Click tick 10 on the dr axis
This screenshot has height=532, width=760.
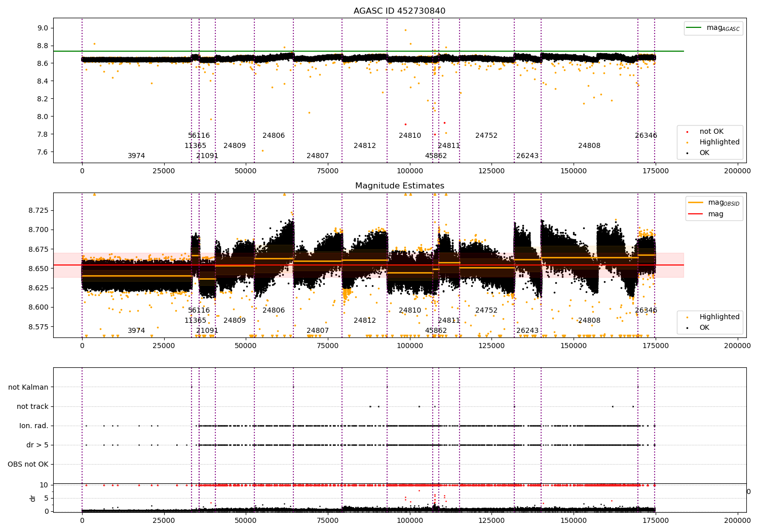coord(44,485)
